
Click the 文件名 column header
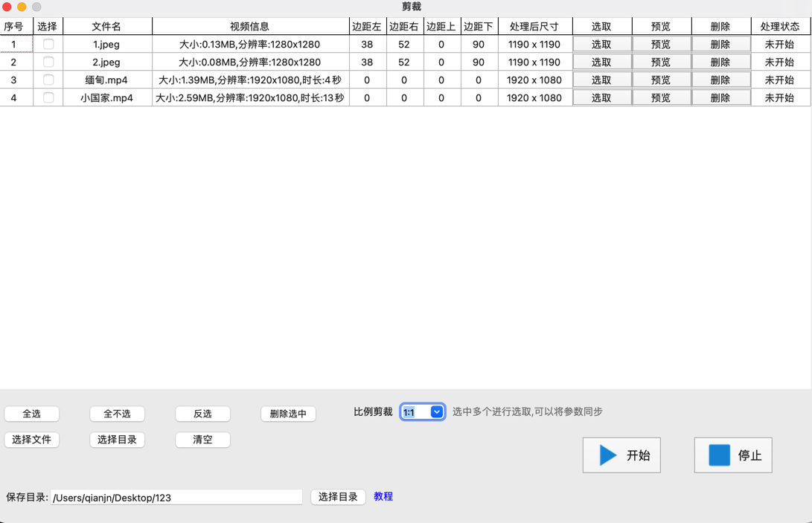click(106, 26)
